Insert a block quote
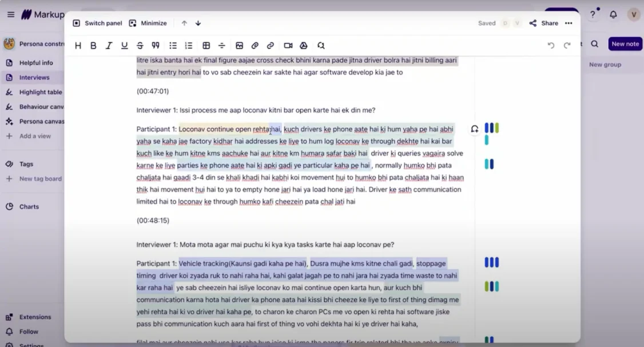Viewport: 644px width, 347px height. pyautogui.click(x=156, y=46)
